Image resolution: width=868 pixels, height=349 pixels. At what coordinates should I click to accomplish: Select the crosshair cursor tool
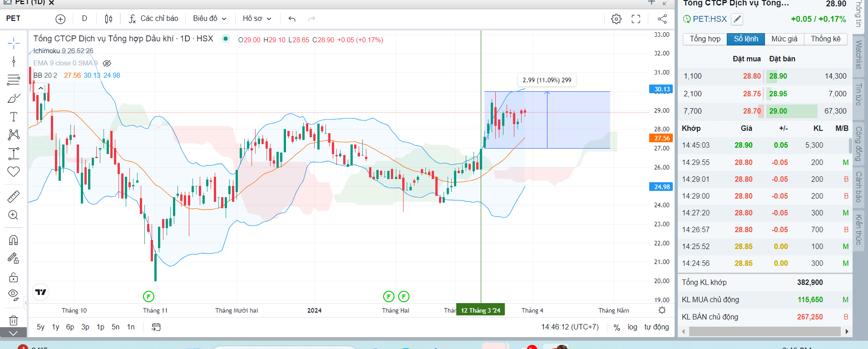(x=14, y=44)
